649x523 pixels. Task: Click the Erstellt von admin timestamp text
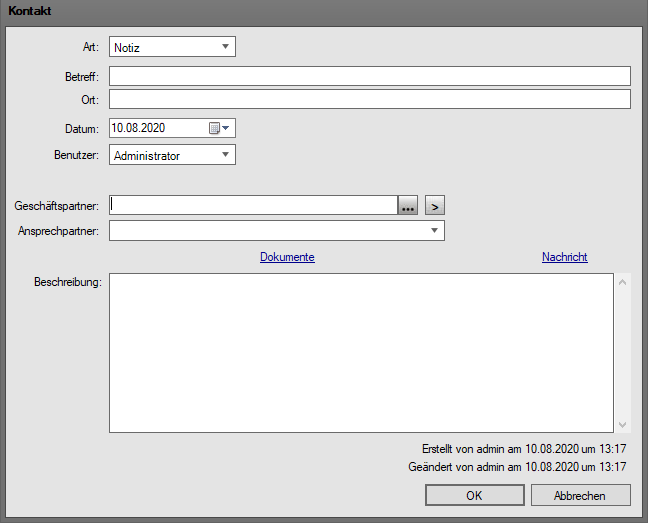click(x=524, y=449)
